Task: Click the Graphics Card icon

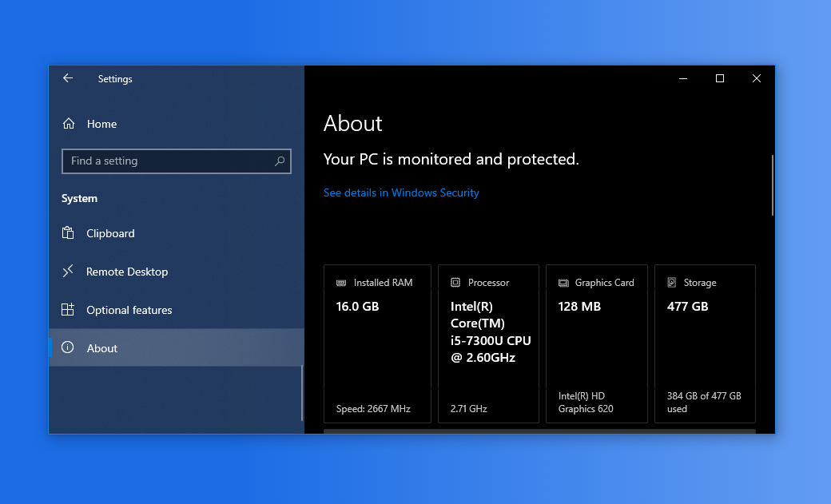Action: point(563,283)
